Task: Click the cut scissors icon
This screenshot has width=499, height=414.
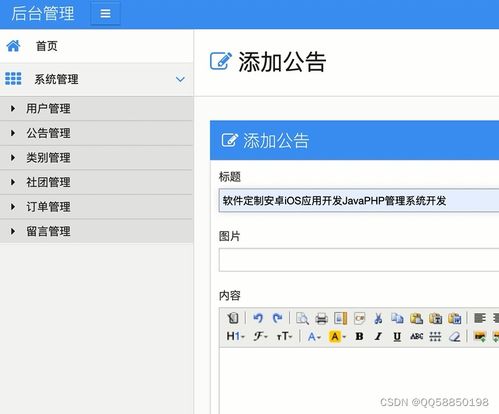Action: [378, 318]
